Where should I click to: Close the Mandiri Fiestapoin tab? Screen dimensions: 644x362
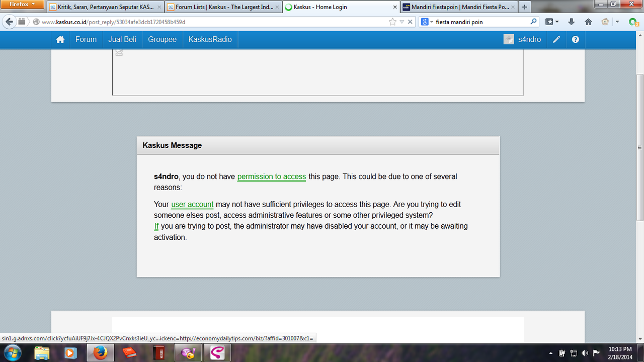click(512, 7)
